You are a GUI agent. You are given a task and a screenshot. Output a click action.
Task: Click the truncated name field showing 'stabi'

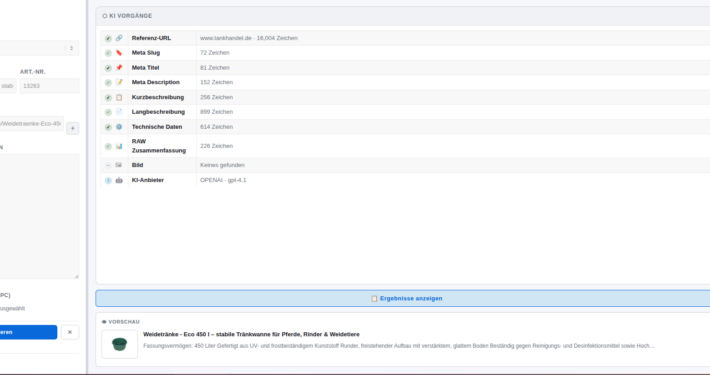point(8,86)
